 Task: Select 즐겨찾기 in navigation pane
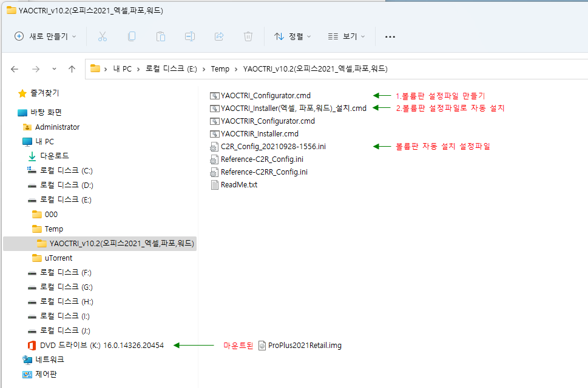point(45,93)
